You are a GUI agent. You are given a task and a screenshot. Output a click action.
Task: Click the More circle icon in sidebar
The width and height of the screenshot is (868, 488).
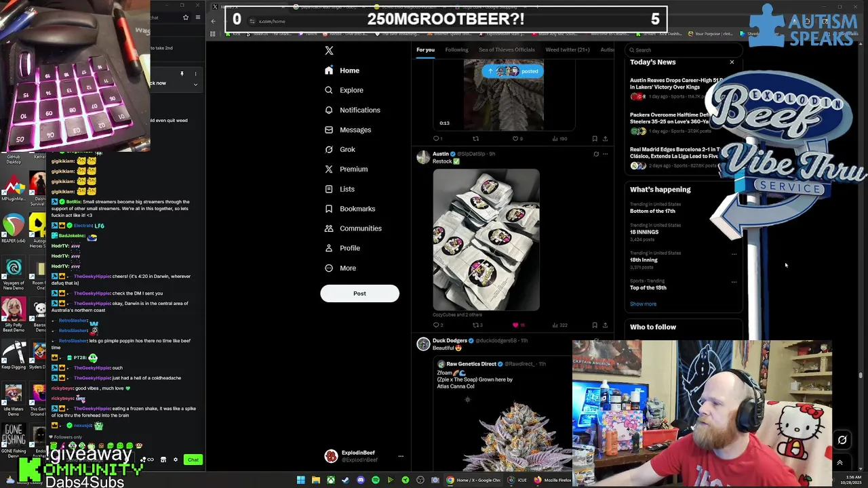coord(329,268)
